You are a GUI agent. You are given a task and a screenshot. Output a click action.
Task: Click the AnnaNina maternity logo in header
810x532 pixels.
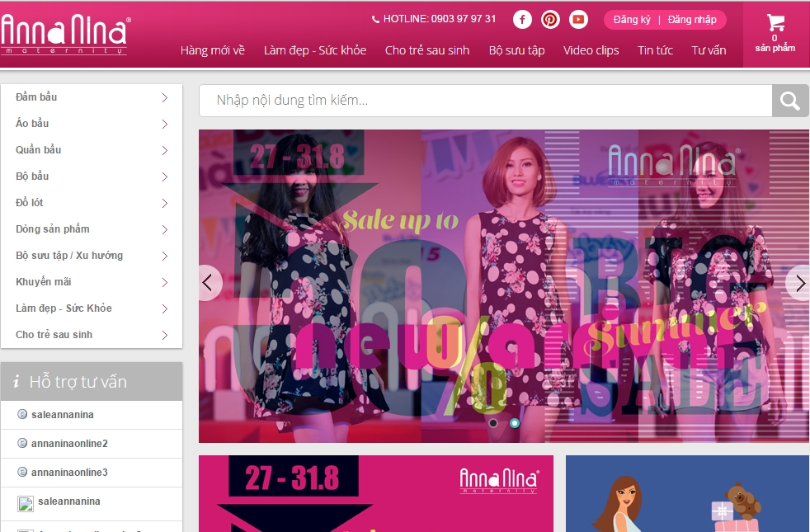[66, 34]
